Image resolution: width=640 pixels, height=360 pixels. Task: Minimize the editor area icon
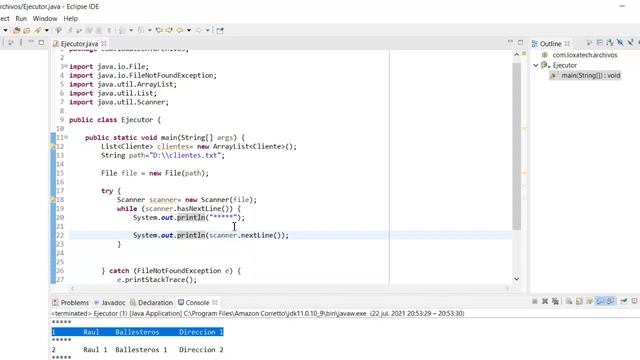pos(510,42)
